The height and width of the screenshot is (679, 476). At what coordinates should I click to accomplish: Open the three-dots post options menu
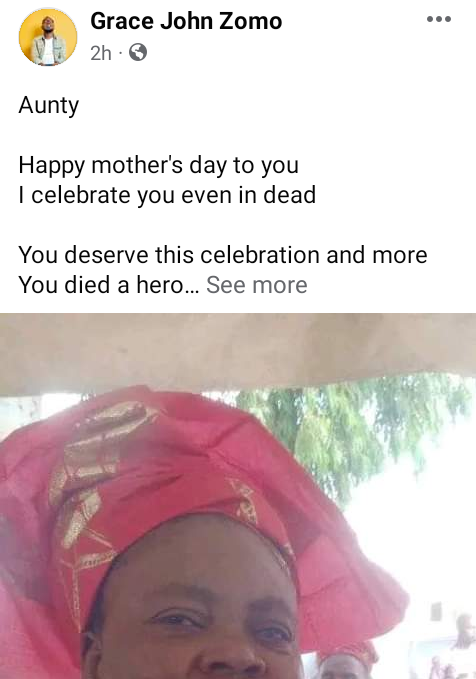coord(439,19)
